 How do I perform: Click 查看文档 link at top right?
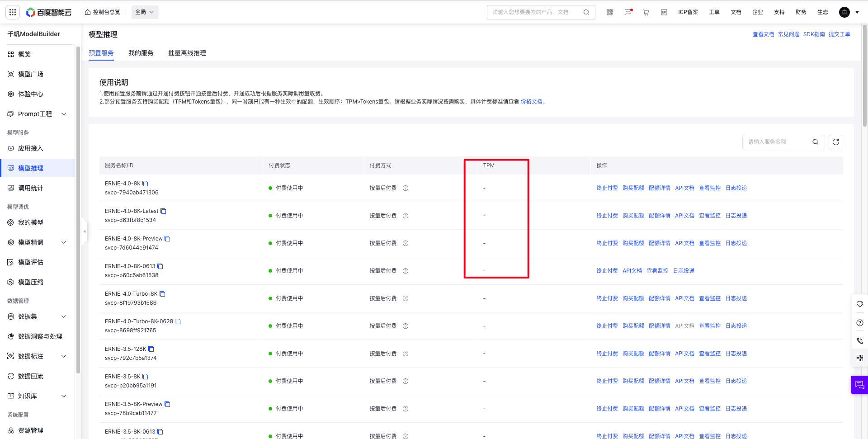[763, 34]
